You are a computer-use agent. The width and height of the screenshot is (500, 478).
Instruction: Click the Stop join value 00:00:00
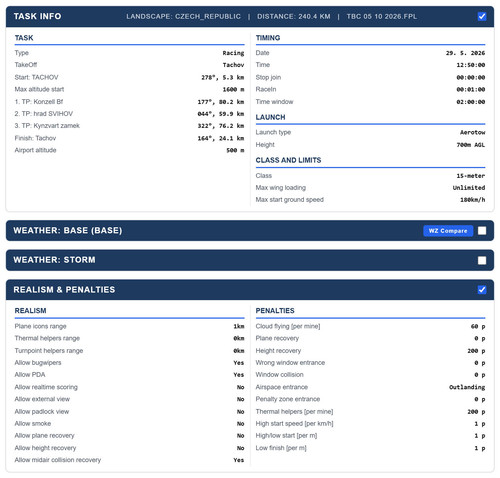pos(471,77)
